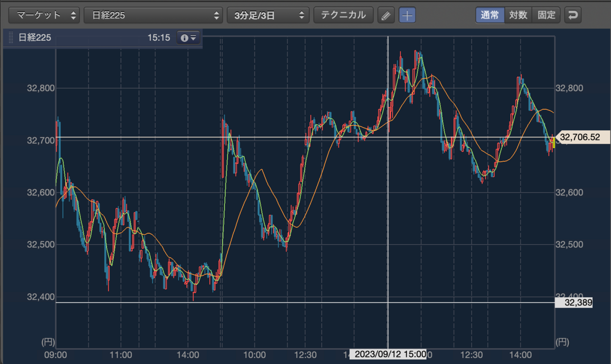Click the 10:00 time axis label
The width and height of the screenshot is (611, 364).
tap(255, 354)
